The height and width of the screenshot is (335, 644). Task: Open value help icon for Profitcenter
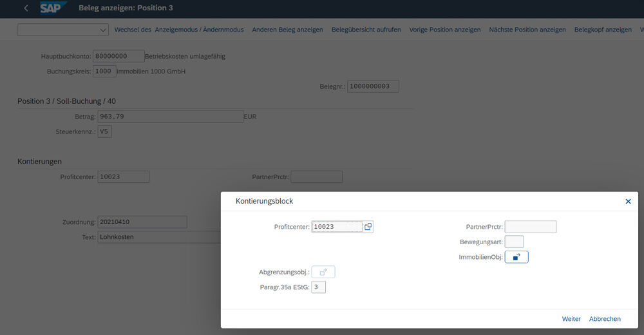pos(368,227)
